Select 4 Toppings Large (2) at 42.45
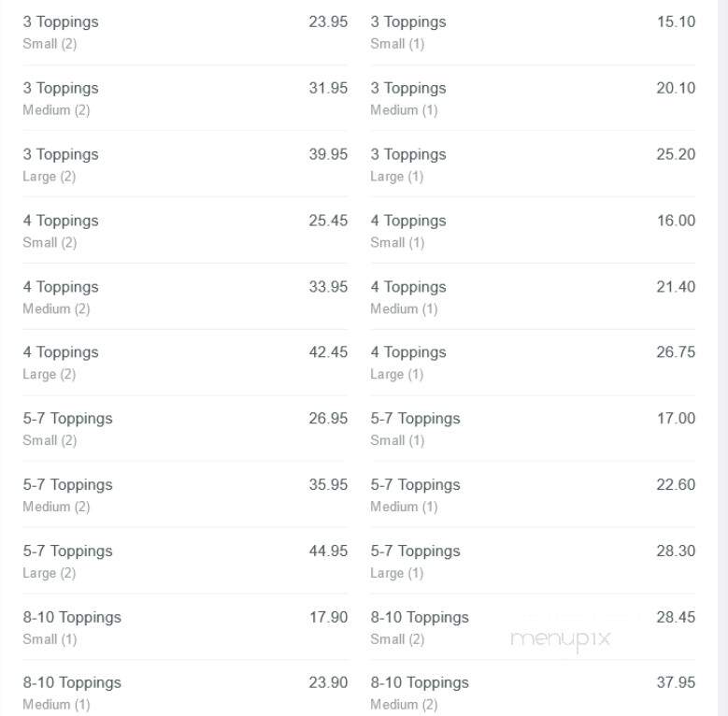This screenshot has height=716, width=728. [x=185, y=363]
